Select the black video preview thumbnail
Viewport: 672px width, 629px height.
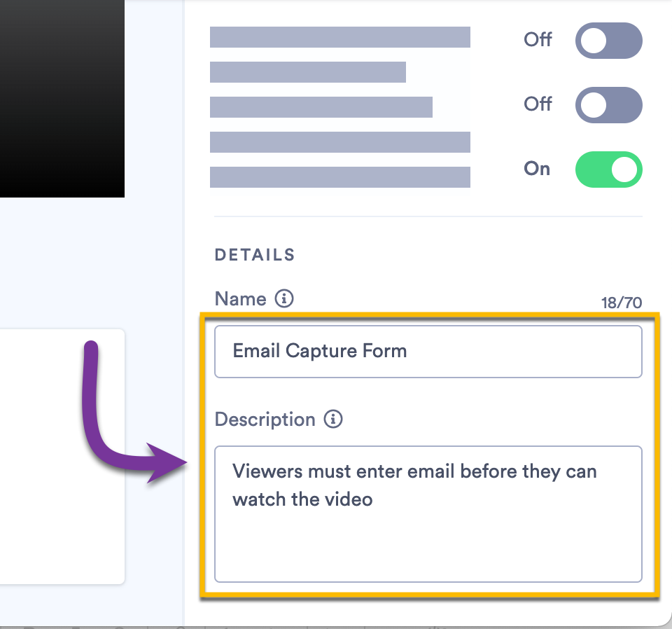[x=62, y=99]
